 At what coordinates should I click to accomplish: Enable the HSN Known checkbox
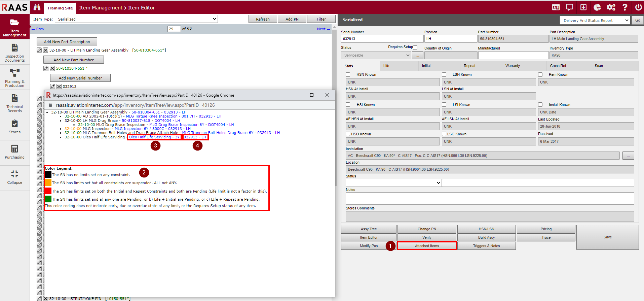pyautogui.click(x=348, y=75)
